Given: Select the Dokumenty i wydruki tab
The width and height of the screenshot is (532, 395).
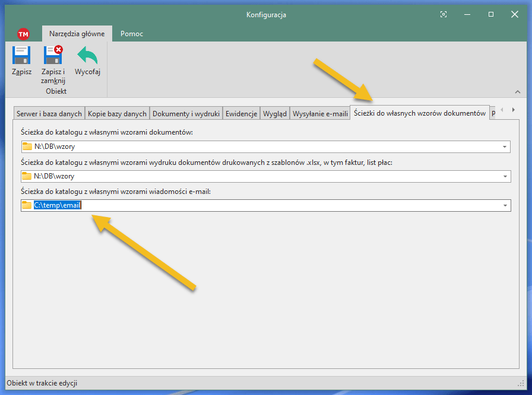Looking at the screenshot, I should [x=186, y=114].
